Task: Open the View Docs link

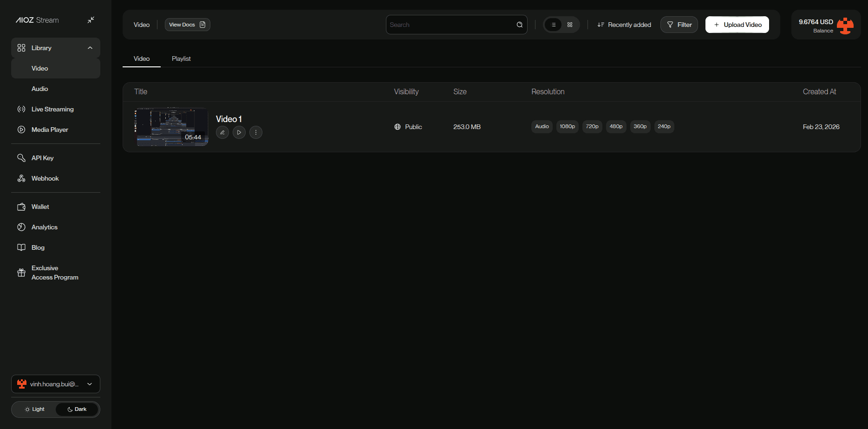Action: coord(187,25)
